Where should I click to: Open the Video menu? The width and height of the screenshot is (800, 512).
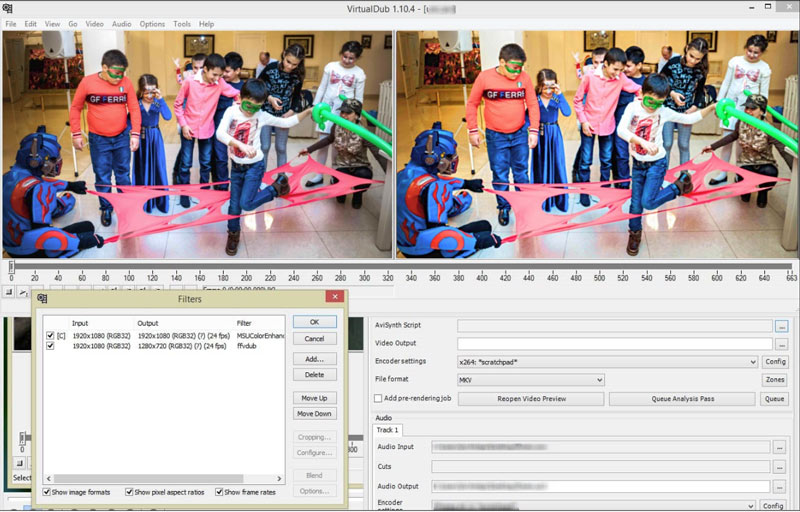(94, 24)
